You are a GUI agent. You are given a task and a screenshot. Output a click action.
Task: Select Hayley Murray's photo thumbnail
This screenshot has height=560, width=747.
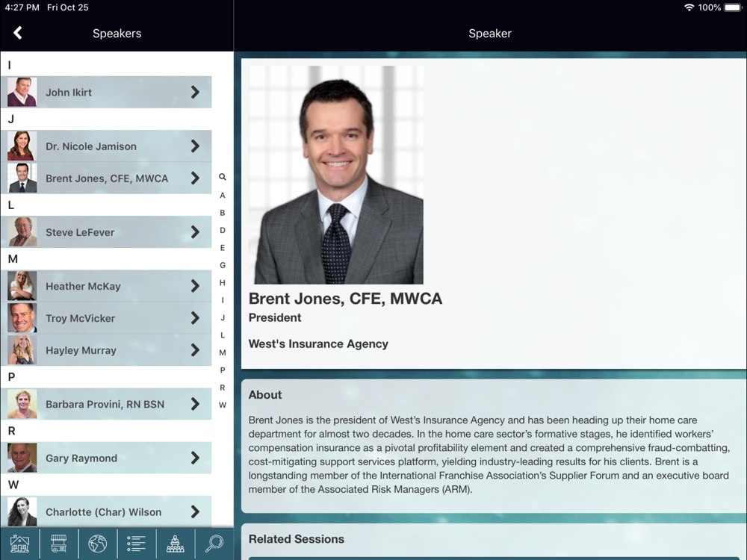(22, 350)
